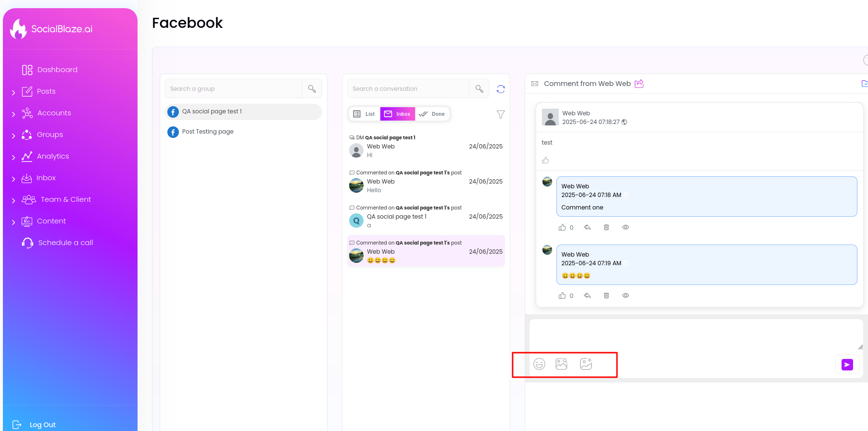This screenshot has height=431, width=868.
Task: Reply to the 'Comment one' comment
Action: (x=587, y=227)
